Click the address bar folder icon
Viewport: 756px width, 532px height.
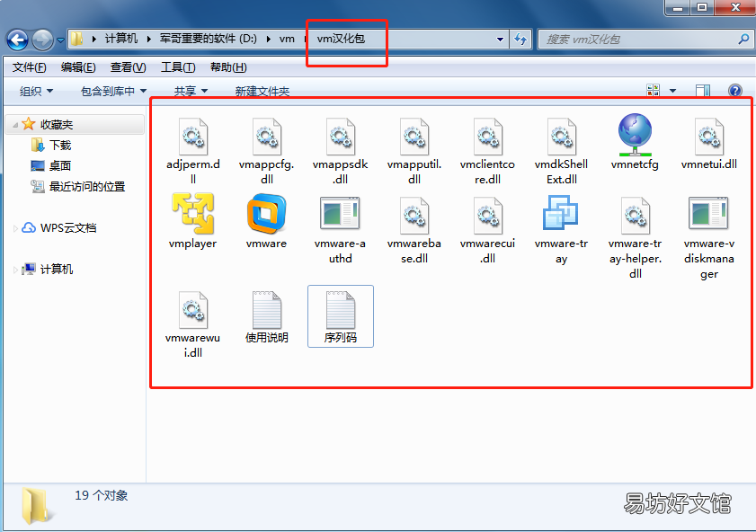click(x=76, y=39)
